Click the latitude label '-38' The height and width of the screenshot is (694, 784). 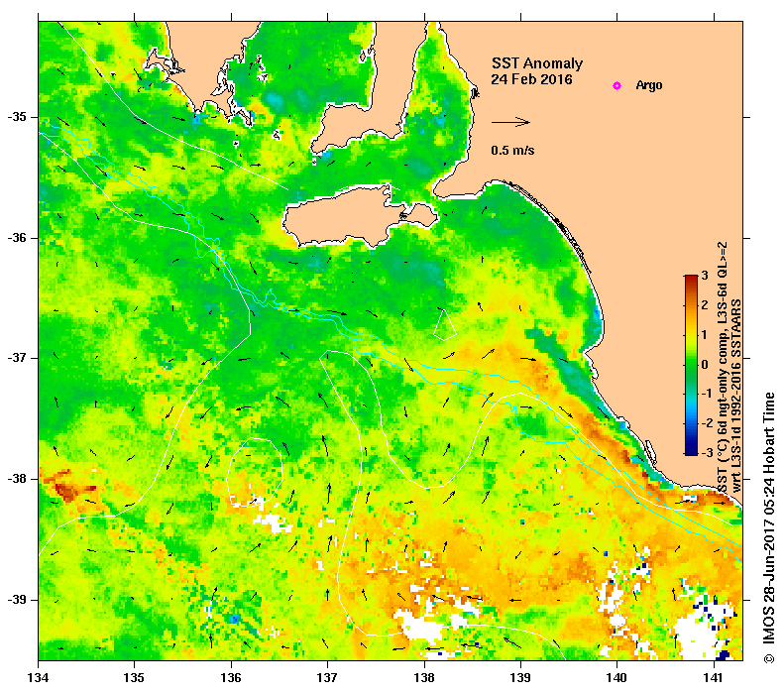coord(16,479)
